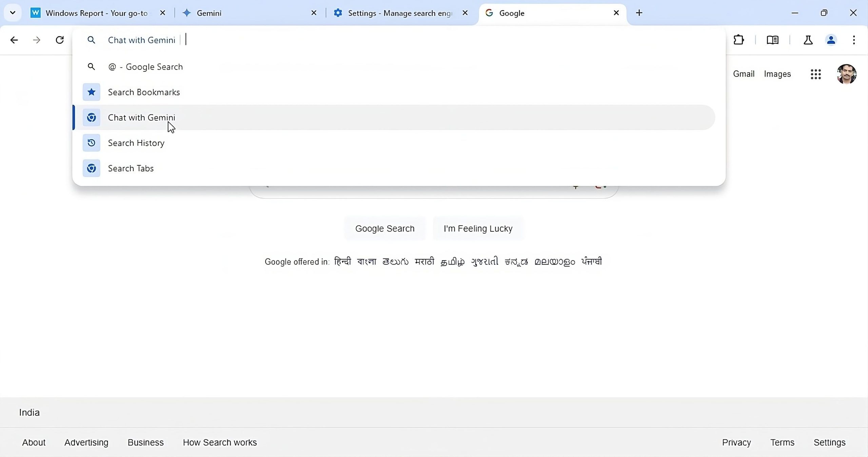Open the Google account profile picture
The height and width of the screenshot is (457, 868).
[x=847, y=74]
